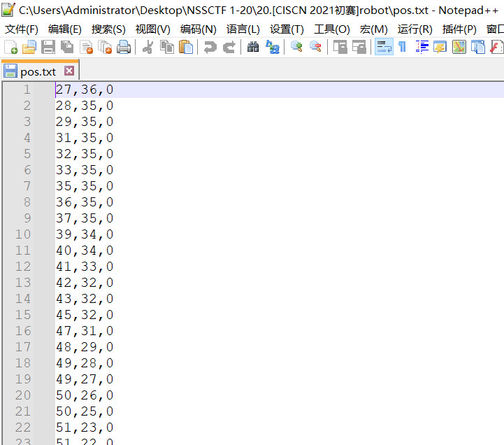Open the 设置(T) menu
The width and height of the screenshot is (504, 445).
point(287,29)
